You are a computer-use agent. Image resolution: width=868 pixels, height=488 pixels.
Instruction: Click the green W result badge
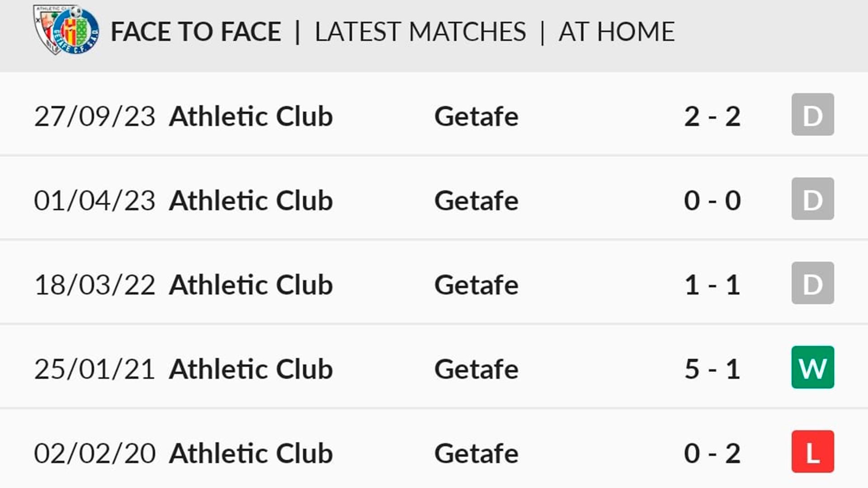pyautogui.click(x=812, y=367)
